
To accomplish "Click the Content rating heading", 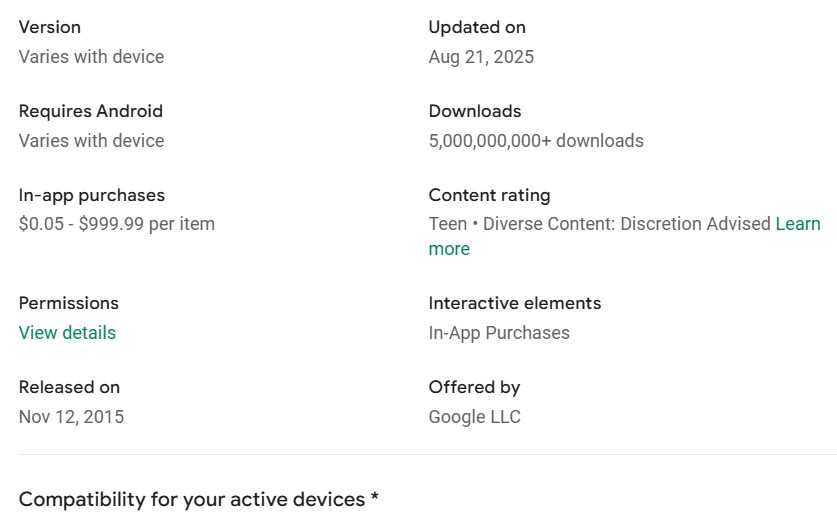I will [x=489, y=195].
